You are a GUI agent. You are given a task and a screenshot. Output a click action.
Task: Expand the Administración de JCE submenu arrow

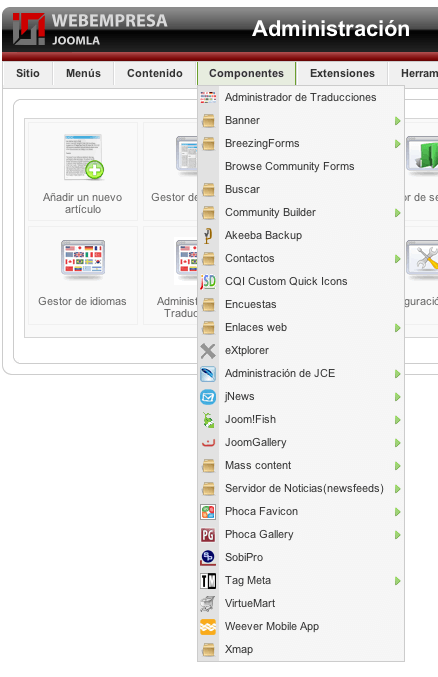[397, 374]
